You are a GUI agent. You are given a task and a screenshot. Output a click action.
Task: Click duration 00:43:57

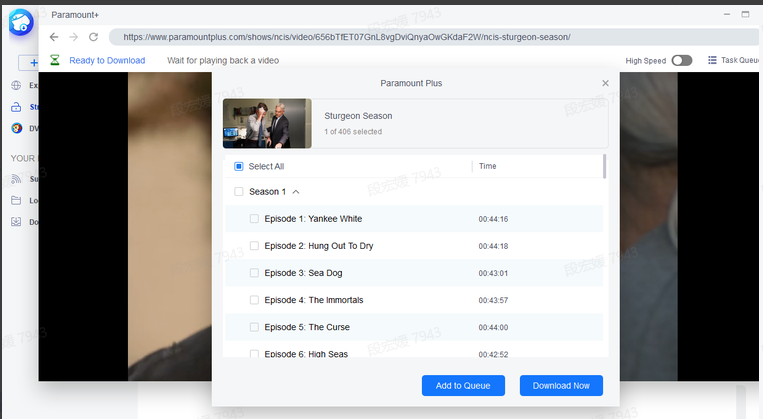493,300
